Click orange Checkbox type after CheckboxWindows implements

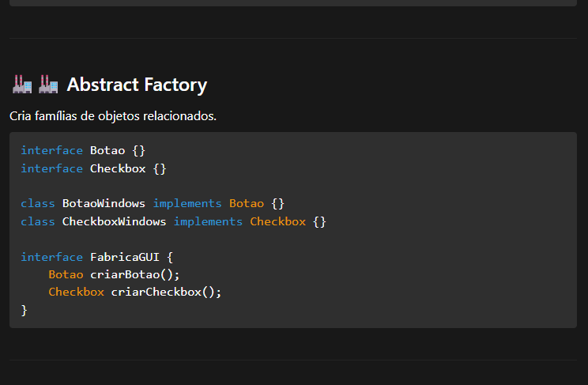point(277,221)
